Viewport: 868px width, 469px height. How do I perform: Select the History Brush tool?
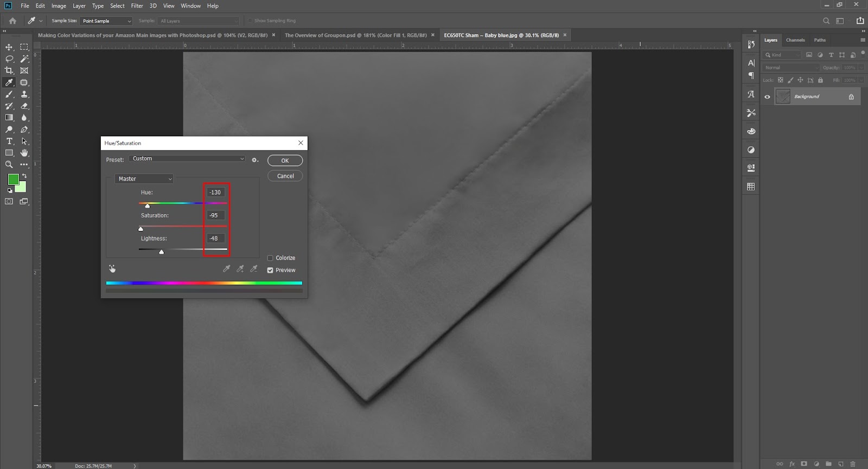point(9,106)
